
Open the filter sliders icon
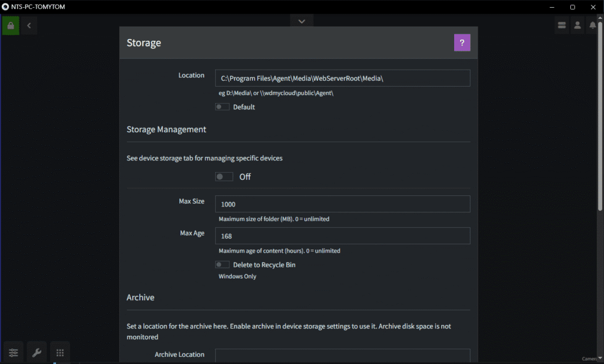[x=13, y=352]
